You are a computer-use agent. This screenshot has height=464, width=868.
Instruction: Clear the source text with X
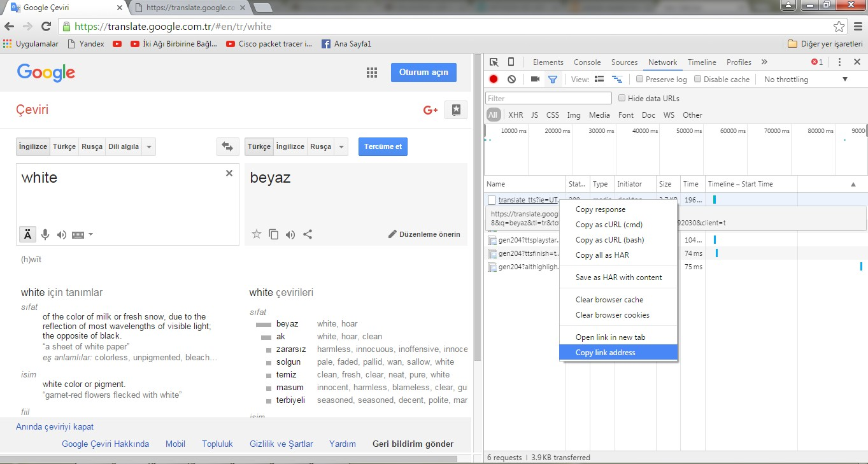tap(229, 173)
